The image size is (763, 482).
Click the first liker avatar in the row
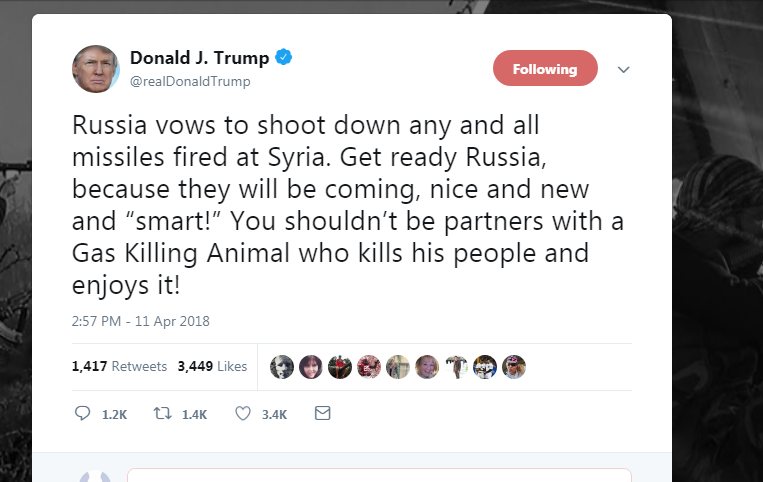[x=282, y=366]
